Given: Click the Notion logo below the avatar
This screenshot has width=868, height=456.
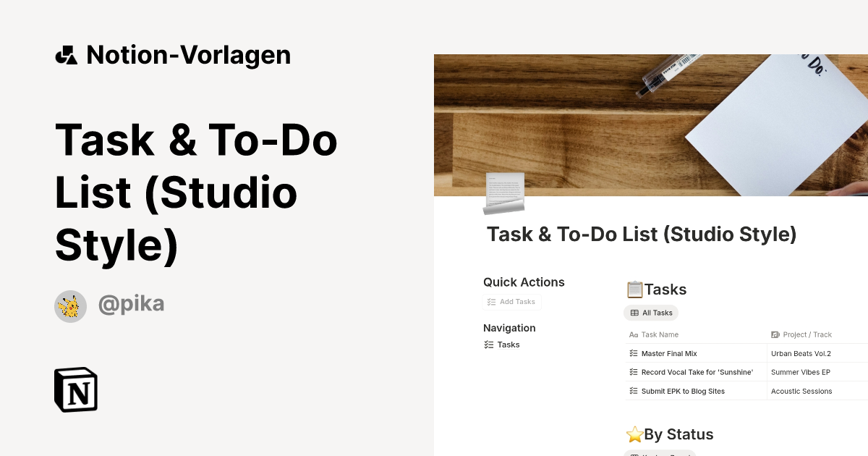Looking at the screenshot, I should pos(75,389).
